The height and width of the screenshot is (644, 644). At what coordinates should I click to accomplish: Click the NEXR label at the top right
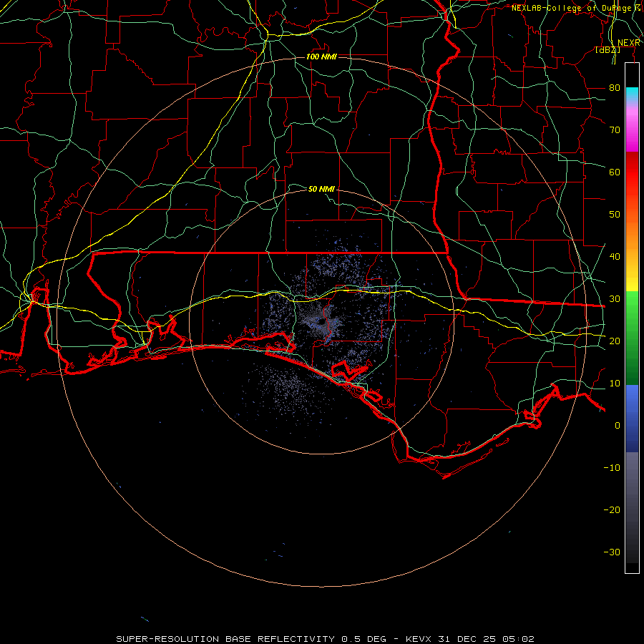629,43
